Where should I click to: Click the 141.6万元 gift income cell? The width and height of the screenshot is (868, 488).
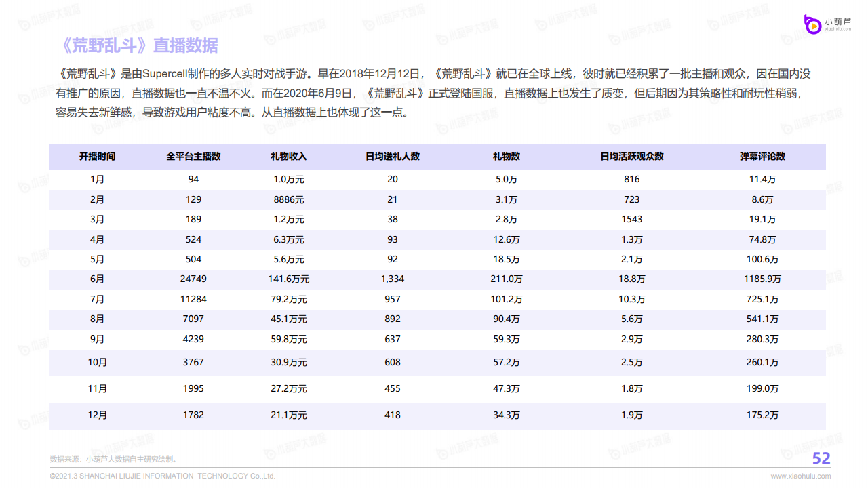(288, 279)
